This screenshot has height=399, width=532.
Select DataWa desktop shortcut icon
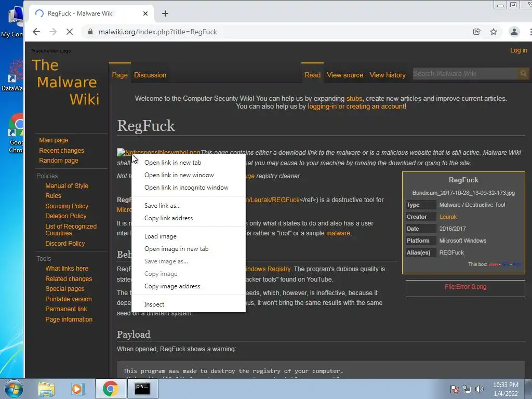click(12, 75)
